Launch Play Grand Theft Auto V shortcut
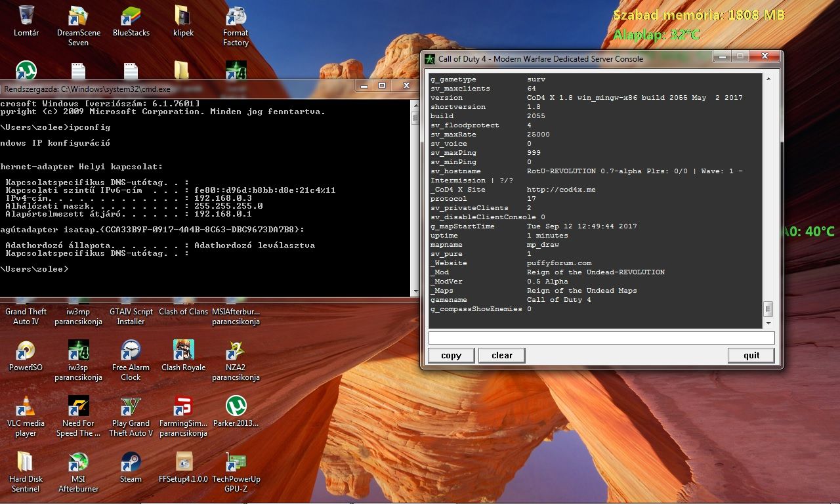Image resolution: width=840 pixels, height=504 pixels. pyautogui.click(x=131, y=416)
